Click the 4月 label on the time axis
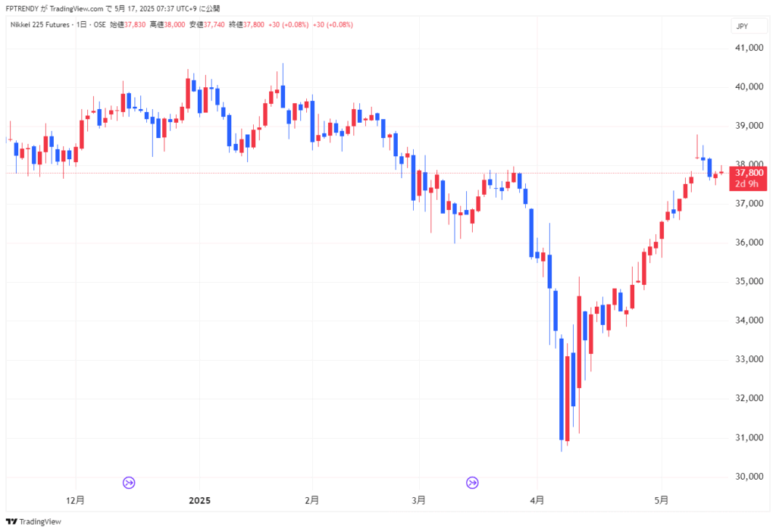Viewport: 776px width, 532px height. click(537, 500)
